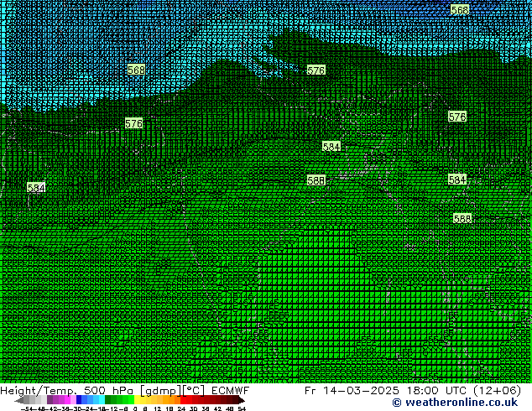This screenshot has width=532, height=411.
Task: Select the magenta legend color swatch
Action: click(x=54, y=400)
